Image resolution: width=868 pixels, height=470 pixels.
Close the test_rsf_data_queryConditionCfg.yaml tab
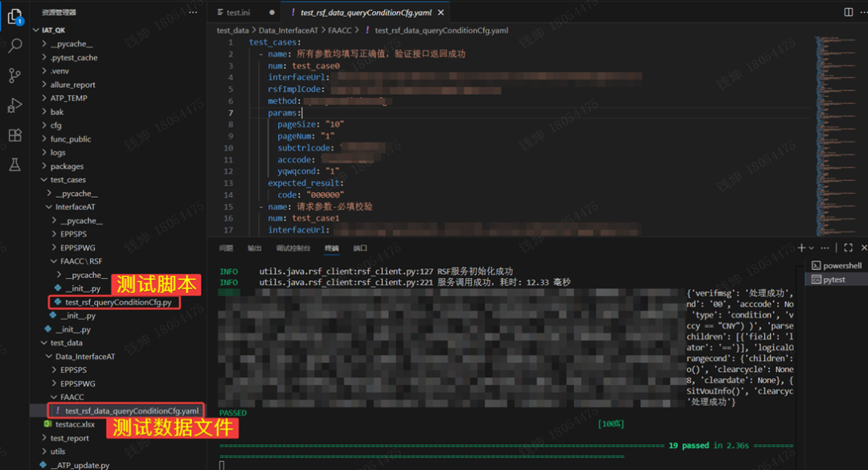click(x=440, y=12)
